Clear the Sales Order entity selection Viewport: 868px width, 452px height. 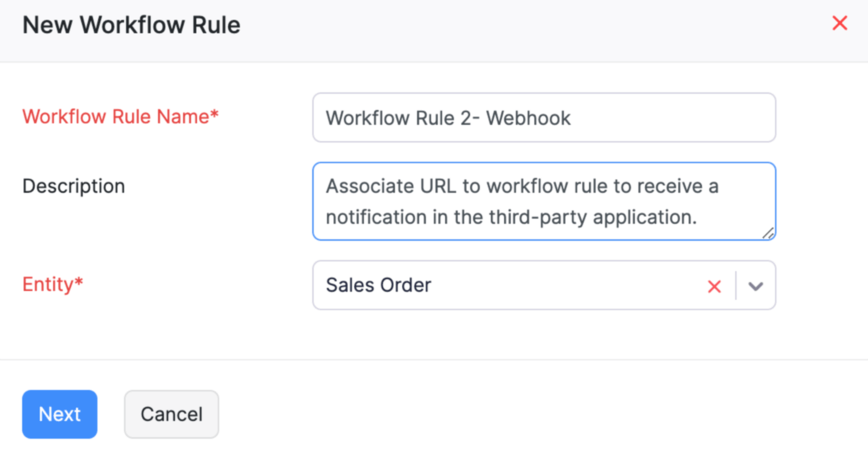click(x=714, y=286)
